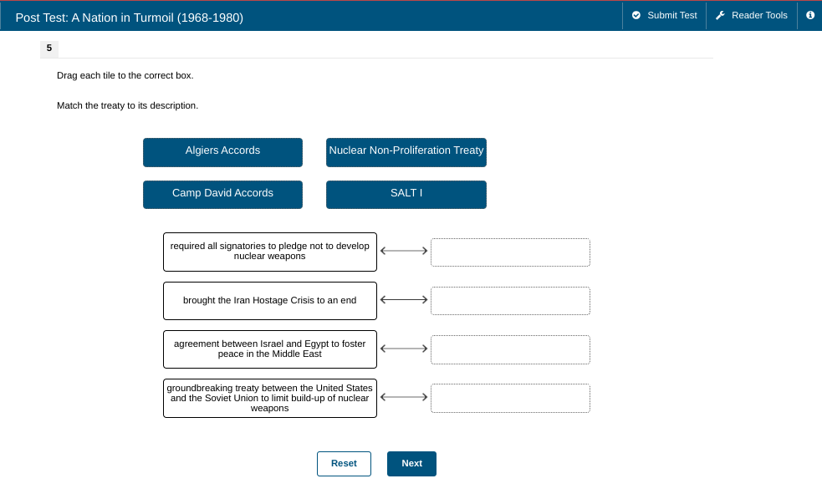Viewport: 822px width, 504px height.
Task: Click answer box beside United States–Soviet Union description
Action: (x=510, y=398)
